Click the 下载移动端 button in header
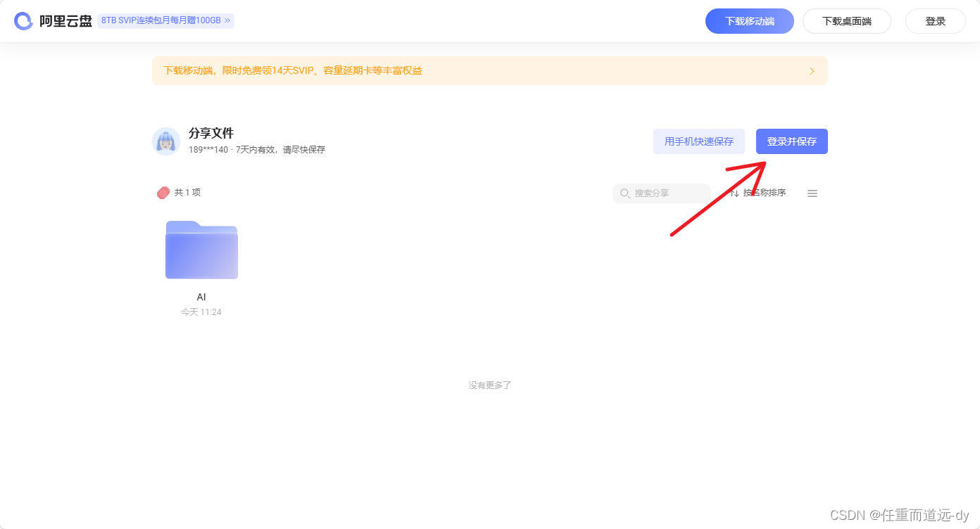 [749, 21]
